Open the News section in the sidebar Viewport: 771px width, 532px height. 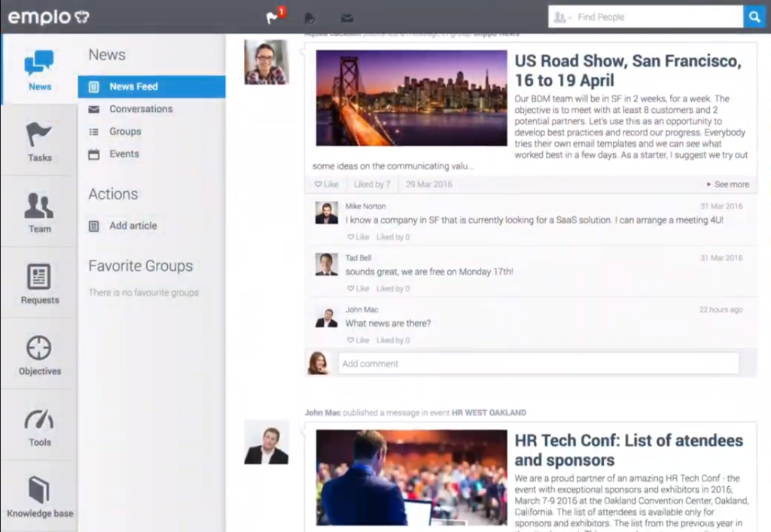(39, 70)
